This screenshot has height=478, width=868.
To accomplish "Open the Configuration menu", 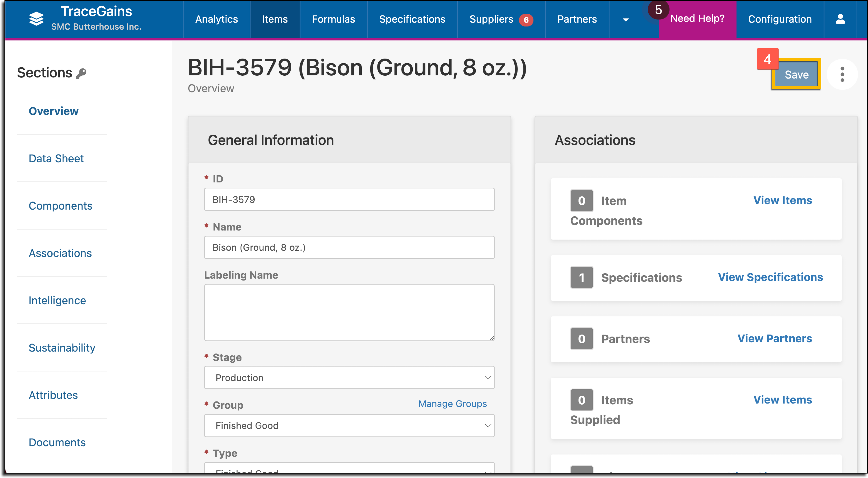I will [780, 19].
